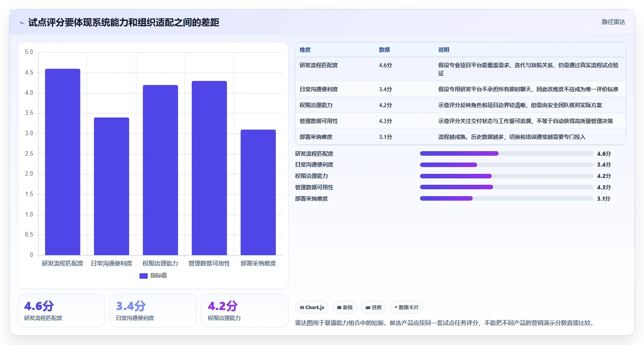Select the Chart.js tag chip
Image resolution: width=644 pixels, height=345 pixels.
[x=312, y=307]
